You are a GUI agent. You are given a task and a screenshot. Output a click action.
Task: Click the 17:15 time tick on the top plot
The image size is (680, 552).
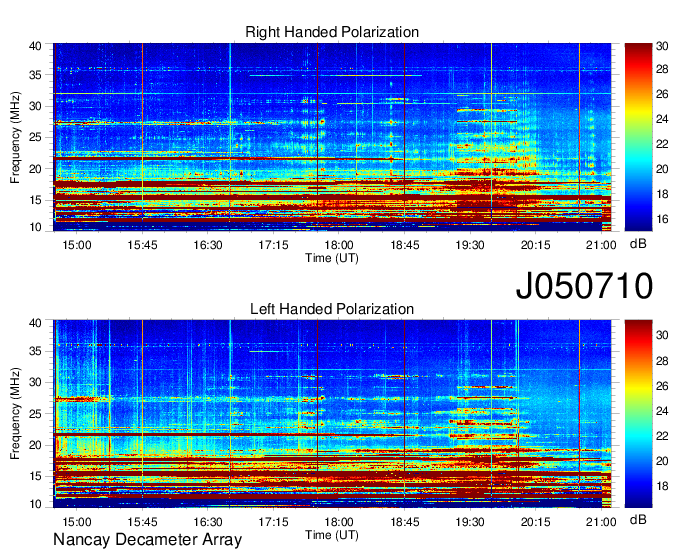pos(273,245)
